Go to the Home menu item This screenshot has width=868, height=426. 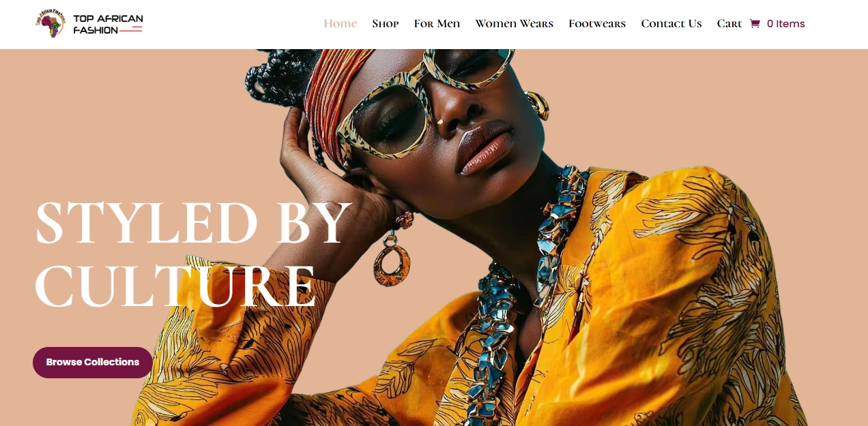click(x=341, y=24)
